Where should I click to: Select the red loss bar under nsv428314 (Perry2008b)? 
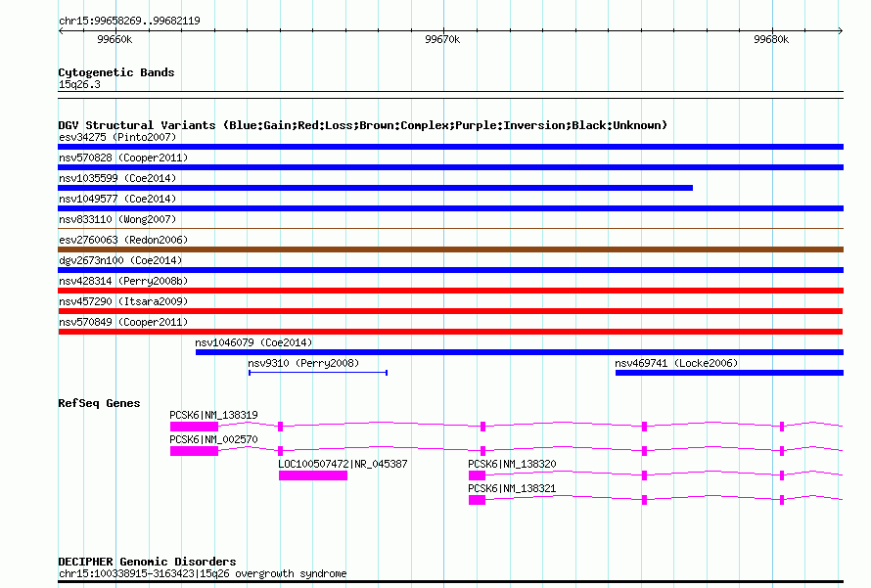pyautogui.click(x=450, y=291)
